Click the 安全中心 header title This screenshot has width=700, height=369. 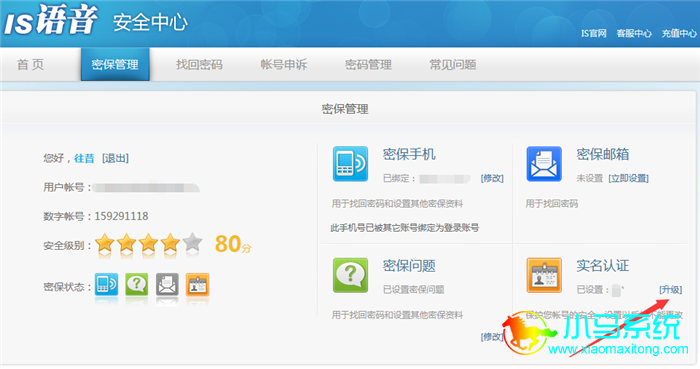(150, 23)
